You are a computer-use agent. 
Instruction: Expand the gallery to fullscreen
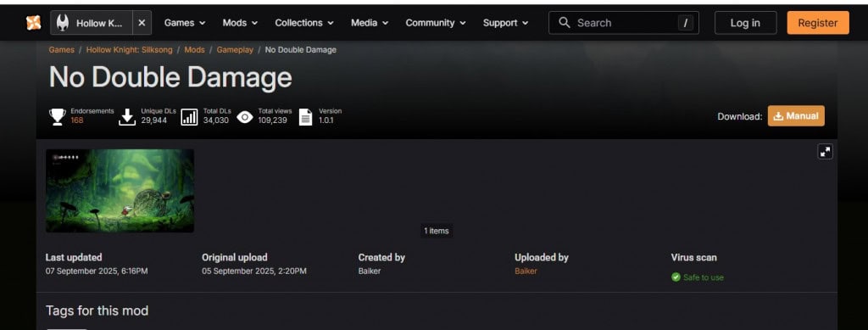pos(826,152)
